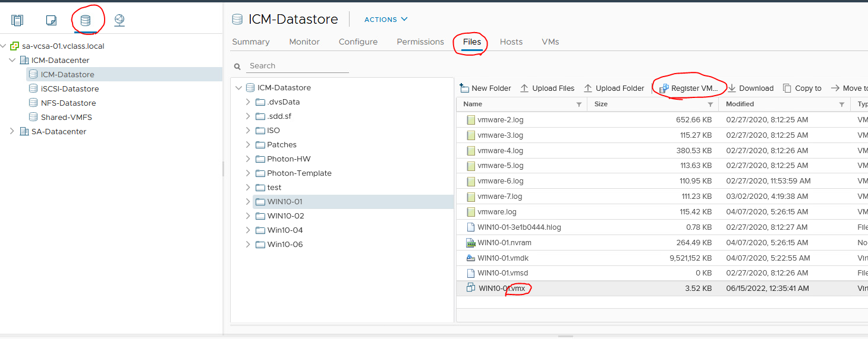Switch to the Monitor tab
868x339 pixels.
point(304,42)
